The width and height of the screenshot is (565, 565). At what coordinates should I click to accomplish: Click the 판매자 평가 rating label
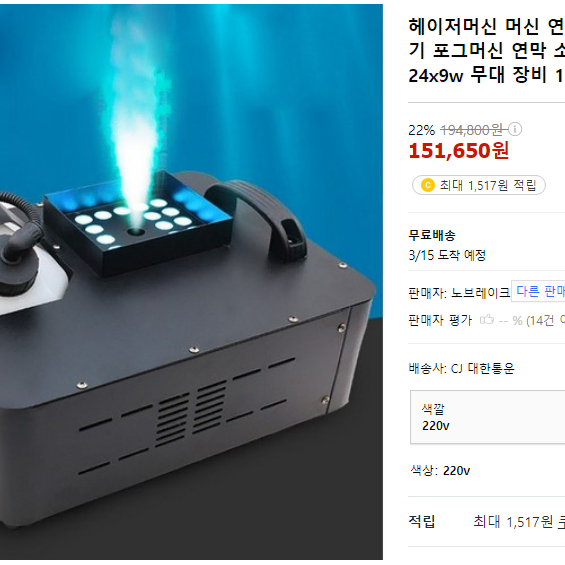440,320
